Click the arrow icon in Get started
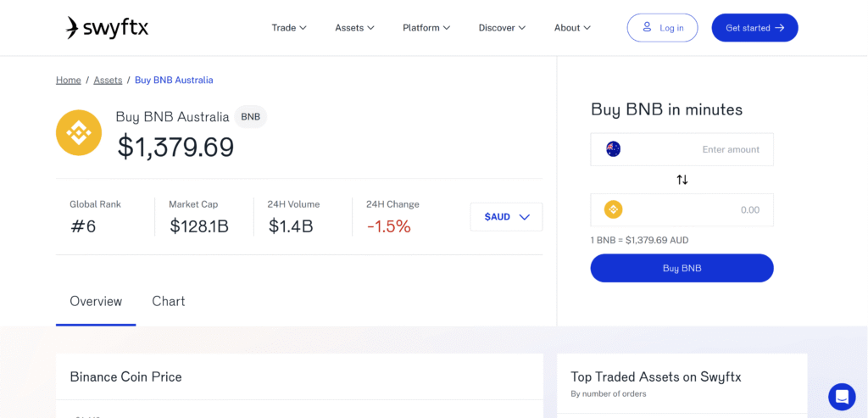The image size is (868, 418). (780, 28)
